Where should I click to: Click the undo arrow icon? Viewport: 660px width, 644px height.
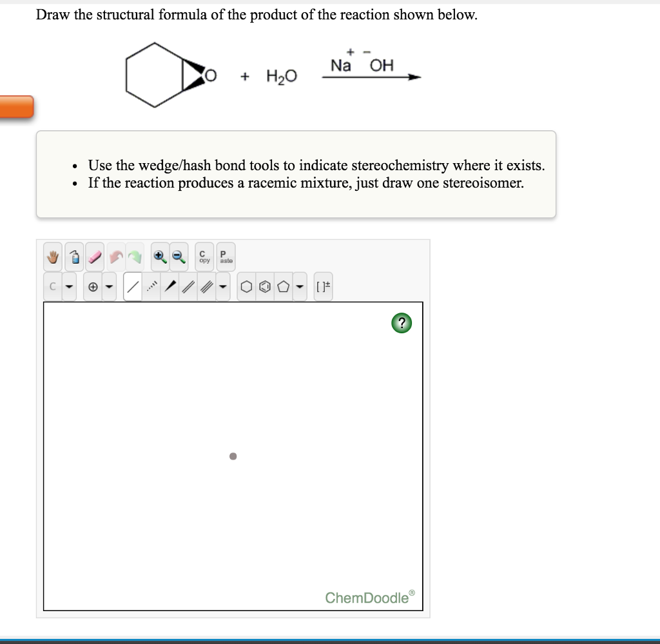coord(115,257)
